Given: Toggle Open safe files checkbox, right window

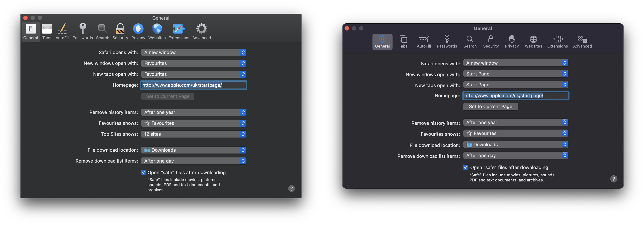Looking at the screenshot, I should click(x=465, y=167).
